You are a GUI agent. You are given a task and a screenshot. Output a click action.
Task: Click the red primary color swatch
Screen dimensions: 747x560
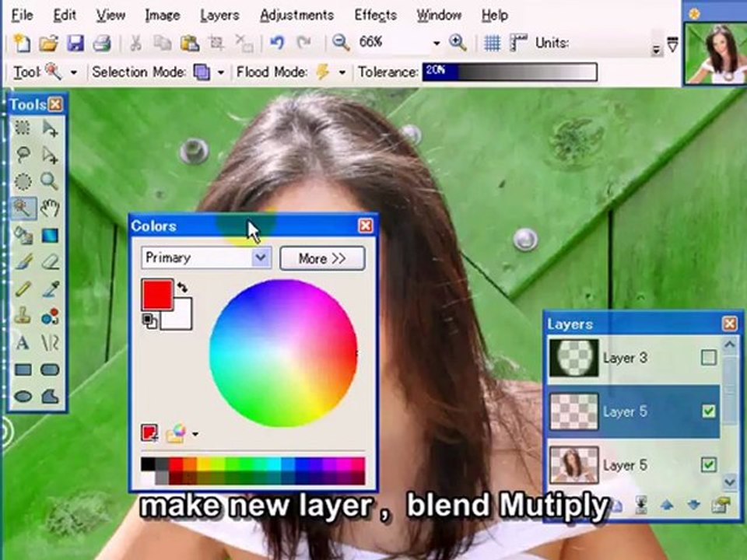click(157, 295)
